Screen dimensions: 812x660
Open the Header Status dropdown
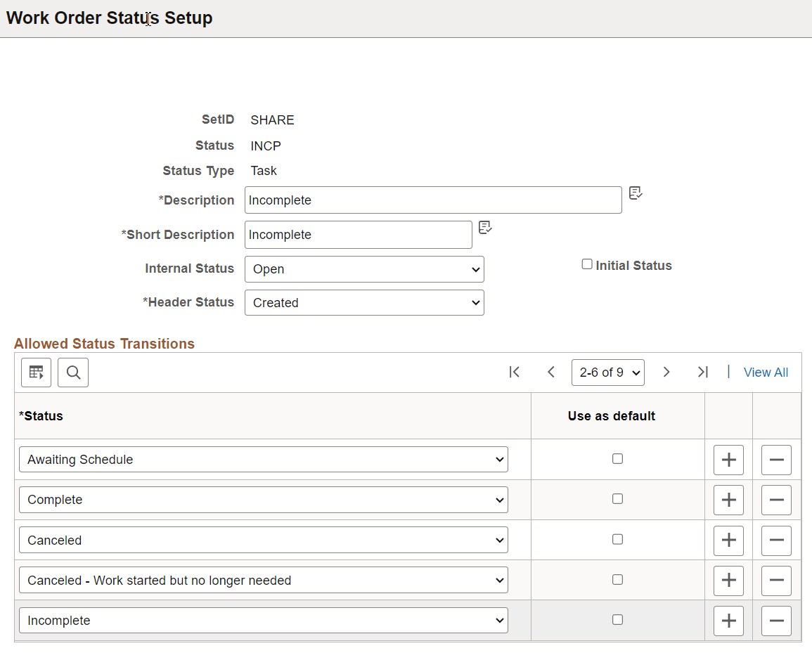[x=364, y=302]
